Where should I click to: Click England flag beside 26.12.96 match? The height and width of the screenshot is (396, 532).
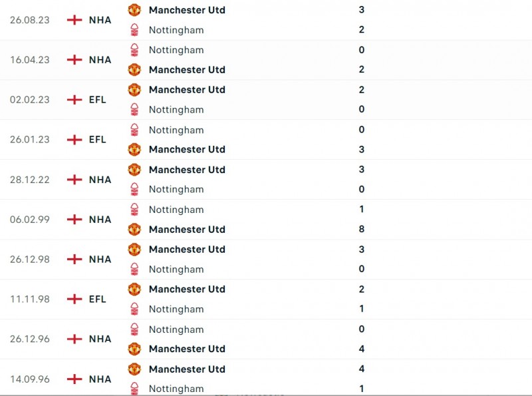74,339
